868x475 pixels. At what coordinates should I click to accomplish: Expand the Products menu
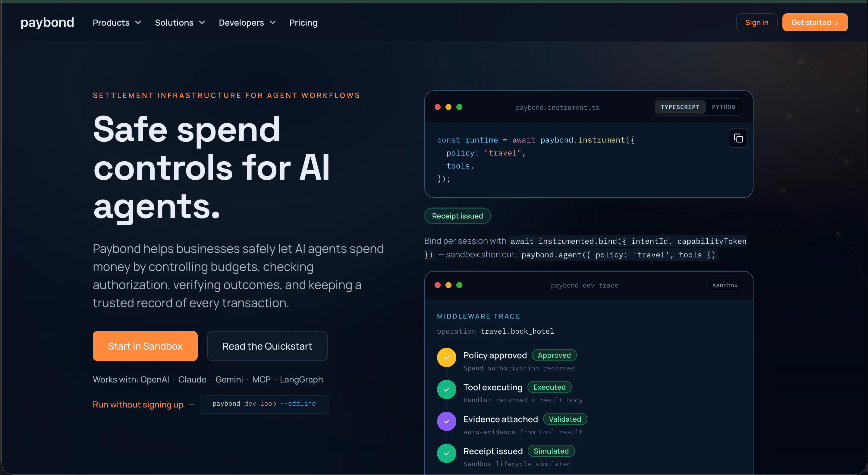[117, 23]
